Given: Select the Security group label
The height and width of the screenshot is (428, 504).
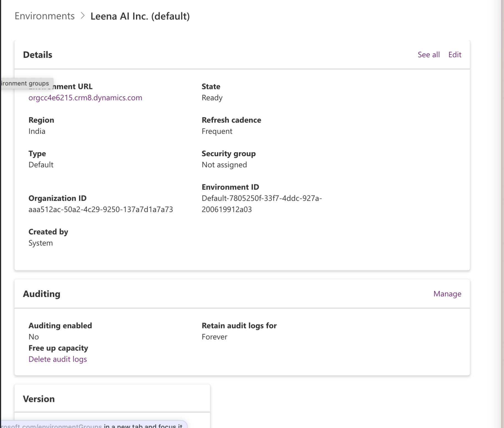Looking at the screenshot, I should pos(229,153).
